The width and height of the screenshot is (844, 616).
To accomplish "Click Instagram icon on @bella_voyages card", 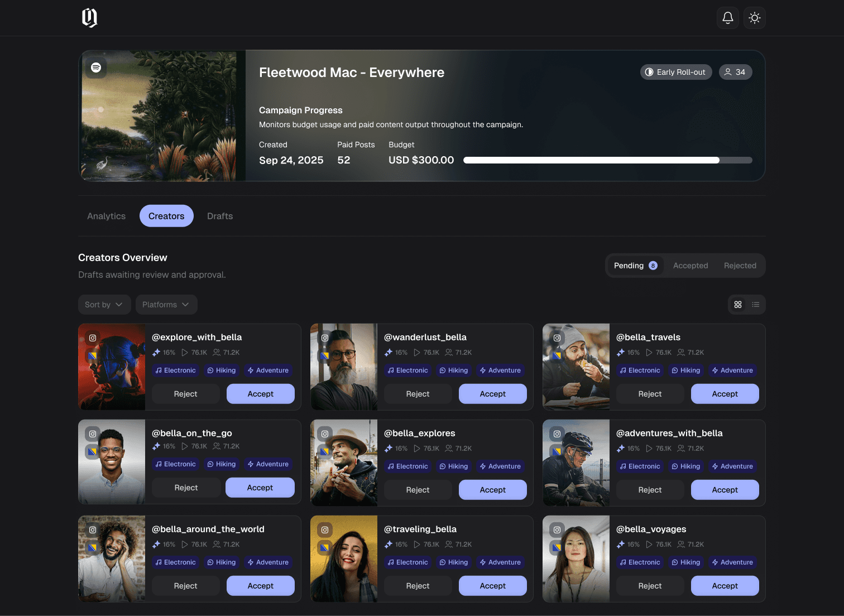I will [x=557, y=530].
